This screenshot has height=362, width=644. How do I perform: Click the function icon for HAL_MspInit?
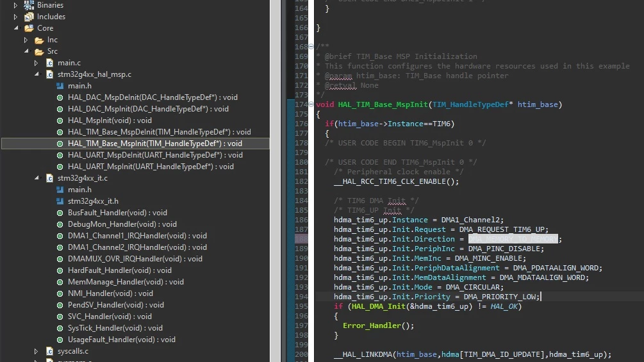(60, 120)
